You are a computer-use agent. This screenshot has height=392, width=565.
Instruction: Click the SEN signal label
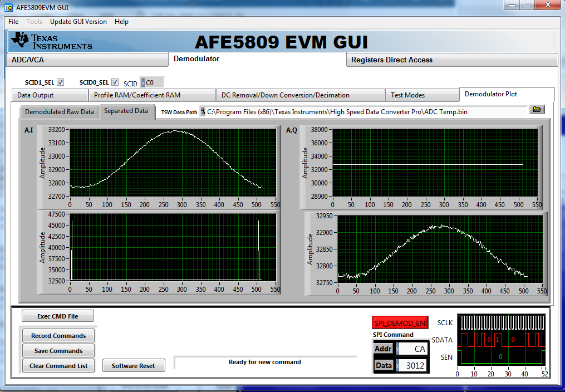point(447,357)
